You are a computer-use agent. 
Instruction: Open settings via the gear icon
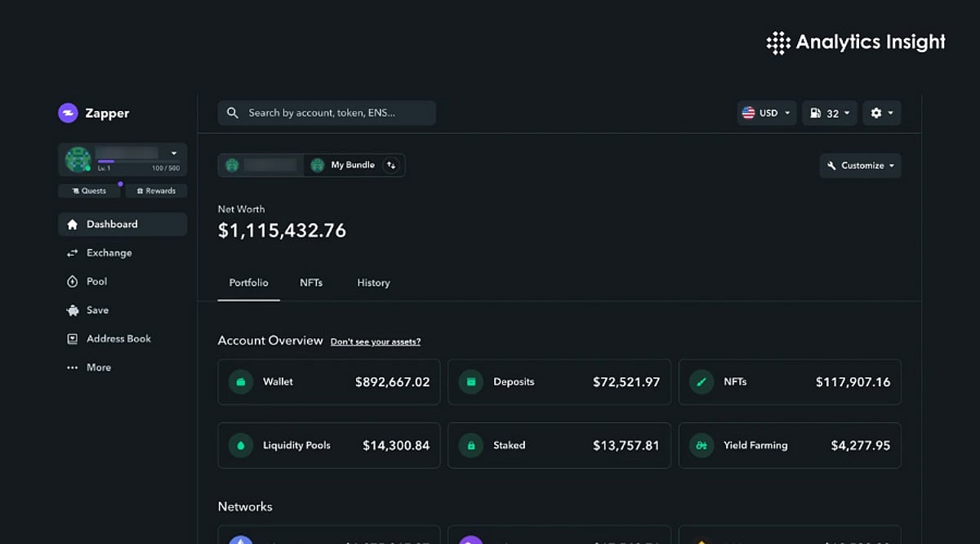coord(877,113)
